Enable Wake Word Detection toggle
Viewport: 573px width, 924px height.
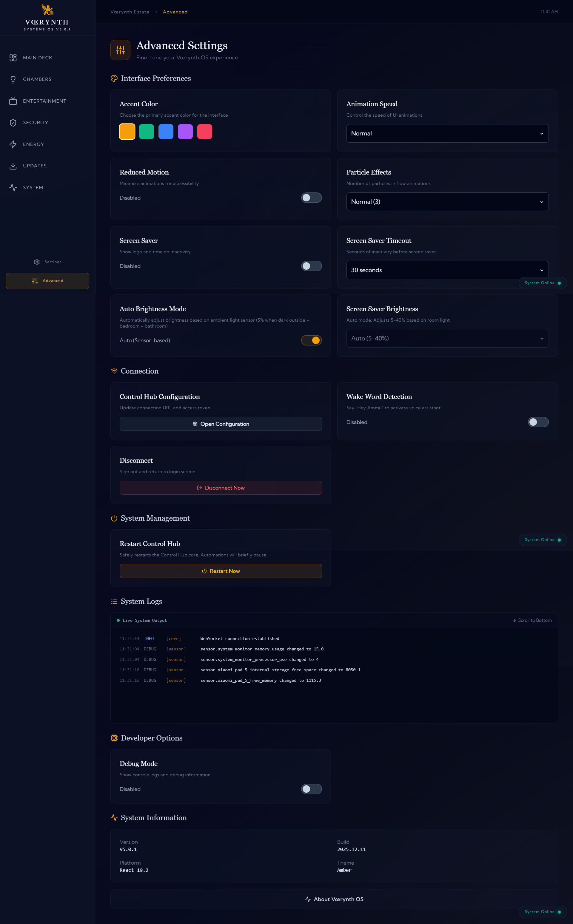(538, 422)
